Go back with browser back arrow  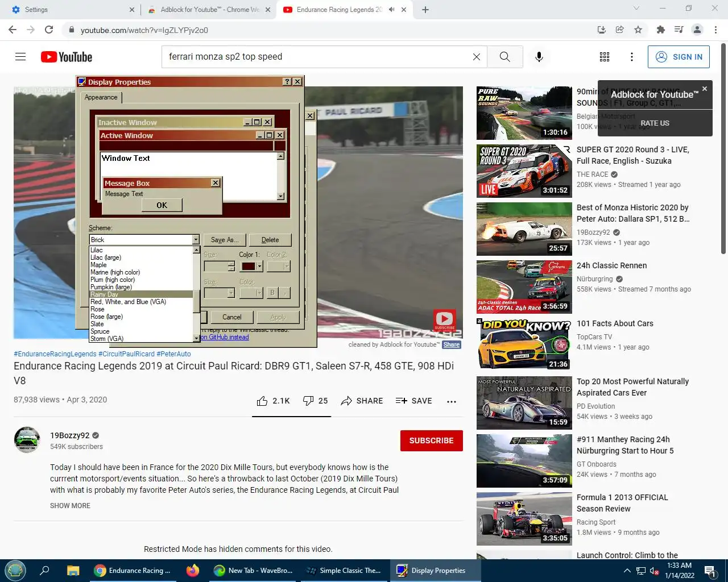(13, 30)
